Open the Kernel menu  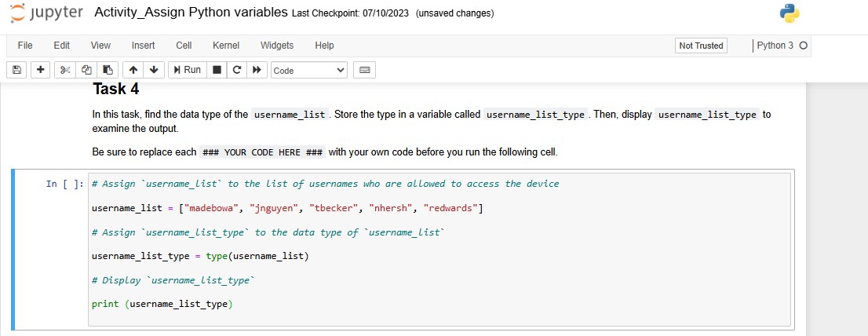(226, 46)
